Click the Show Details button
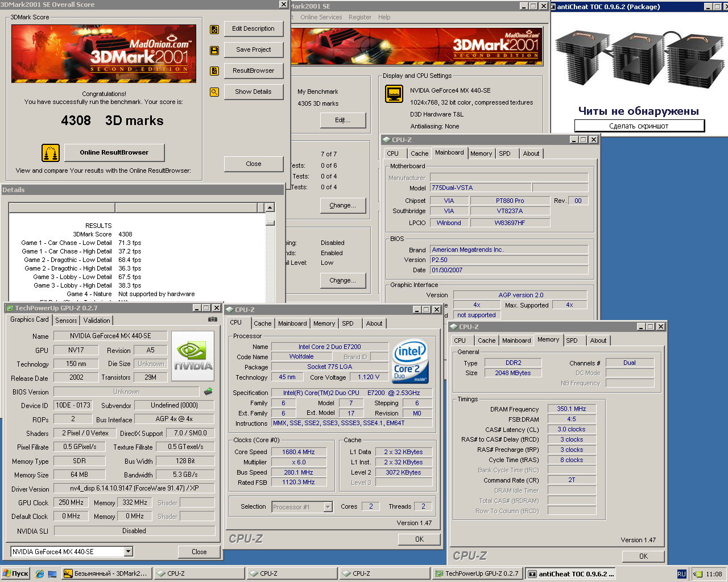The image size is (728, 582). pos(253,92)
